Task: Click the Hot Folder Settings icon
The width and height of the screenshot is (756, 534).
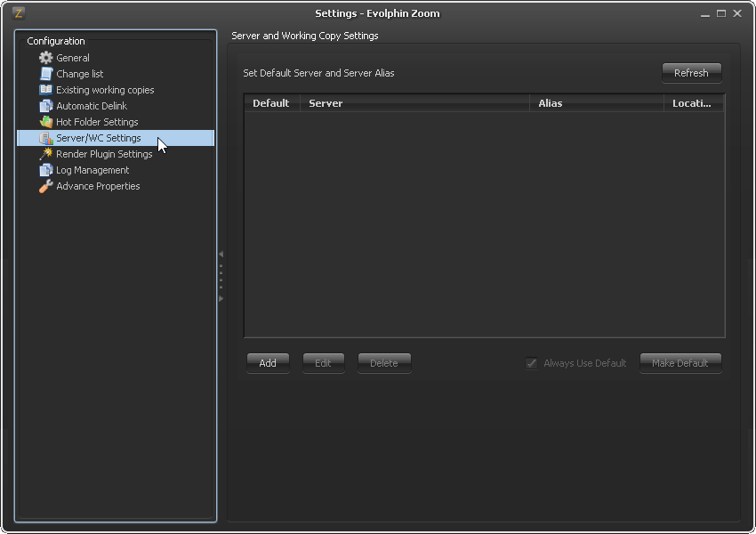Action: pos(45,122)
